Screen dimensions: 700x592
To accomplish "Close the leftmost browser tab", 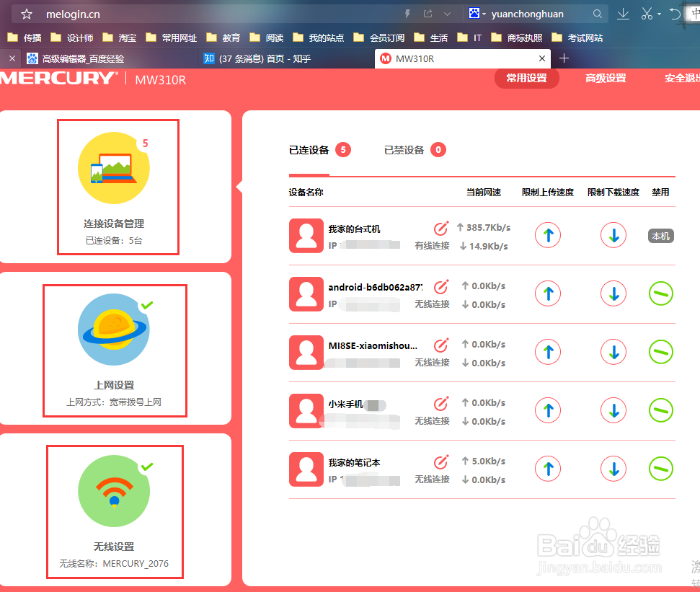I will pos(12,58).
